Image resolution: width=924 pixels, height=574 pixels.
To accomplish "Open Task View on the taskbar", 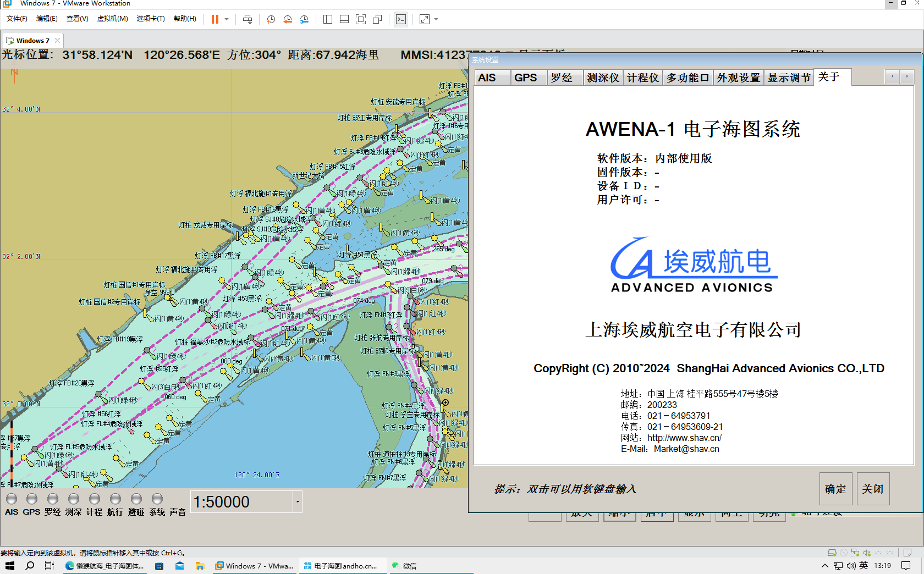I will pos(50,566).
